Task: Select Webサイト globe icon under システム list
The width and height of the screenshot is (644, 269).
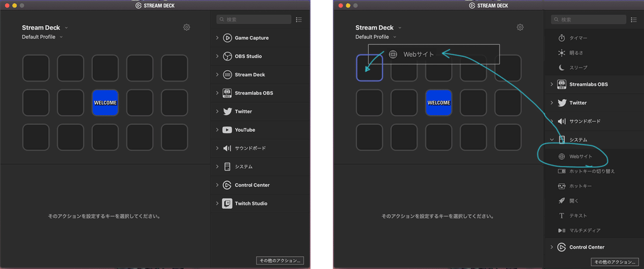Action: [x=562, y=156]
